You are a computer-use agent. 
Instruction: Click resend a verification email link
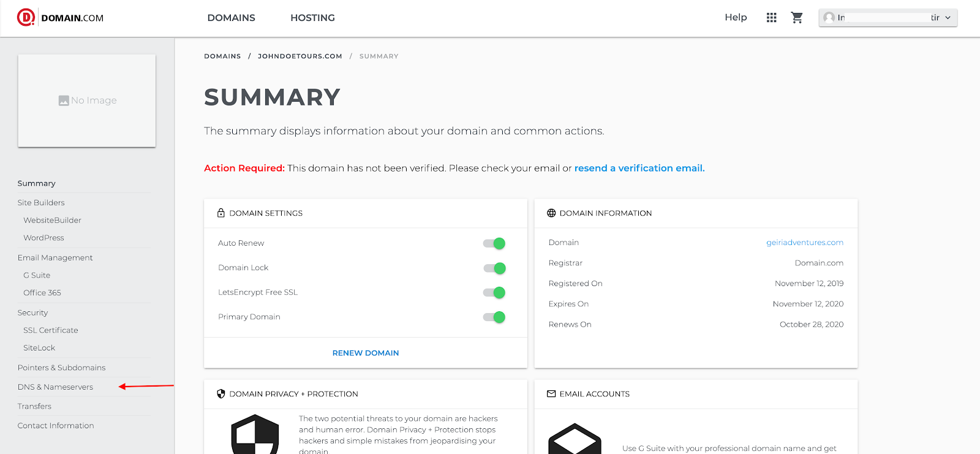click(x=639, y=168)
